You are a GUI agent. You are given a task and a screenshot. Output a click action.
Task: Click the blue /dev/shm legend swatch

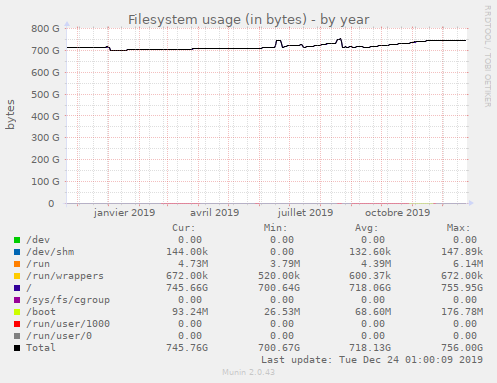17,252
